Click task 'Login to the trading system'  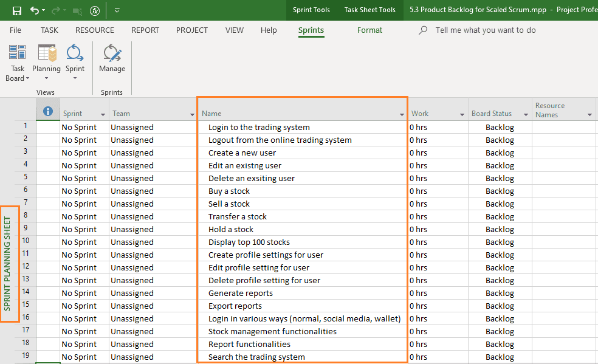259,127
